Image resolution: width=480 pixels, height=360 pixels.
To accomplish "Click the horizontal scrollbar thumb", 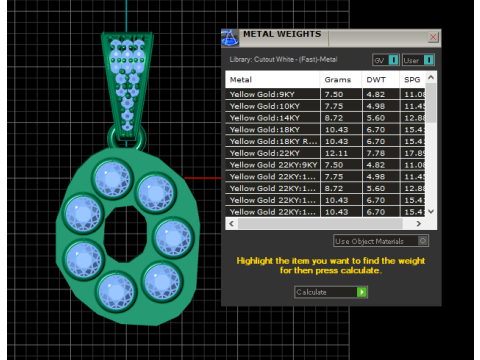I will click(x=320, y=223).
